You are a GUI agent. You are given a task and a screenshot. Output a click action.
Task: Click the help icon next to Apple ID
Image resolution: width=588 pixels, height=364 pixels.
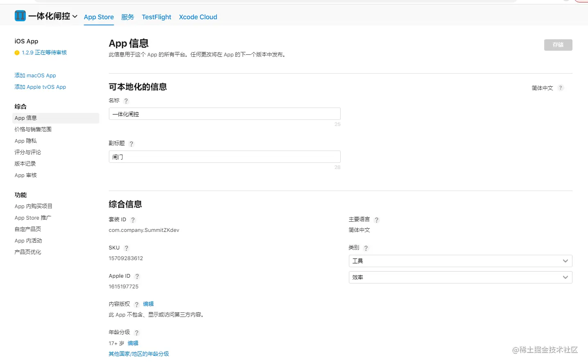point(137,276)
